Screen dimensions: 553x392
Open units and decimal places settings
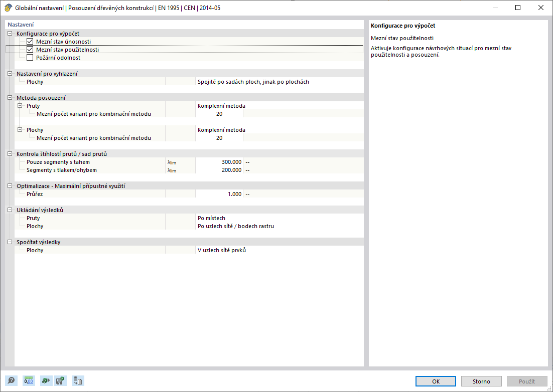coord(29,381)
